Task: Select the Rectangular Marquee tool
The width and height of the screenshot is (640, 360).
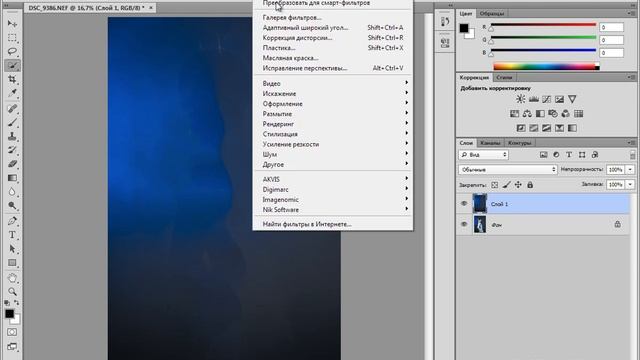Action: (12, 38)
